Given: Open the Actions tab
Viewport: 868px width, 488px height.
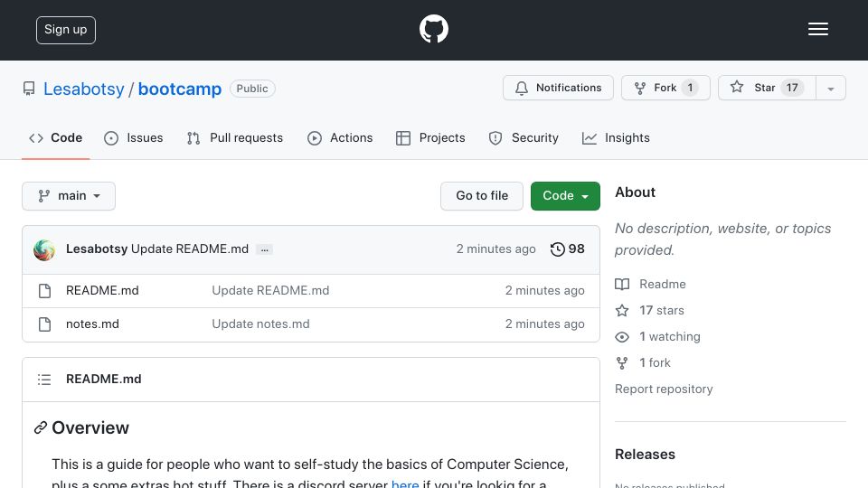Looking at the screenshot, I should pos(340,137).
